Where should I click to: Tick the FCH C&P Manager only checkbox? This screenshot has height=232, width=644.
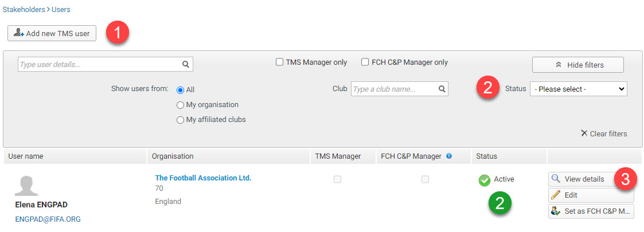point(365,62)
